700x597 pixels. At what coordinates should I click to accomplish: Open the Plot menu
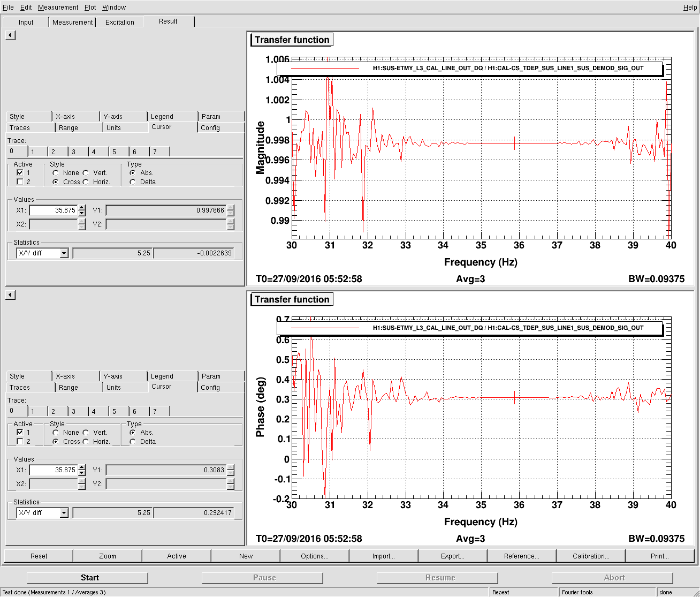click(90, 7)
